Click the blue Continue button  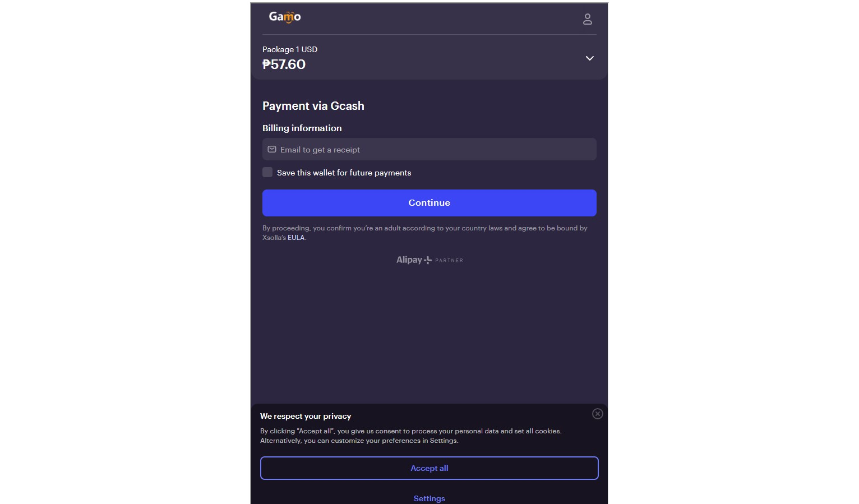(x=429, y=203)
